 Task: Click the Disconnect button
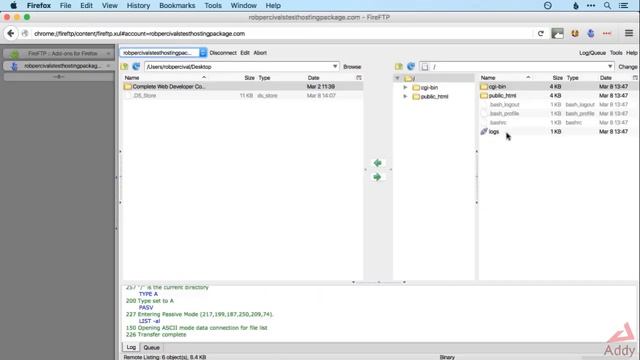click(x=223, y=53)
